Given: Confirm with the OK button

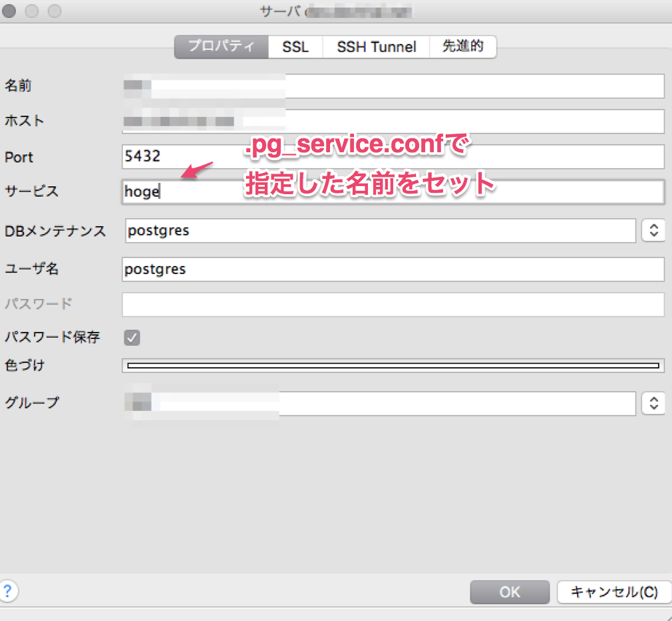Looking at the screenshot, I should [x=510, y=592].
